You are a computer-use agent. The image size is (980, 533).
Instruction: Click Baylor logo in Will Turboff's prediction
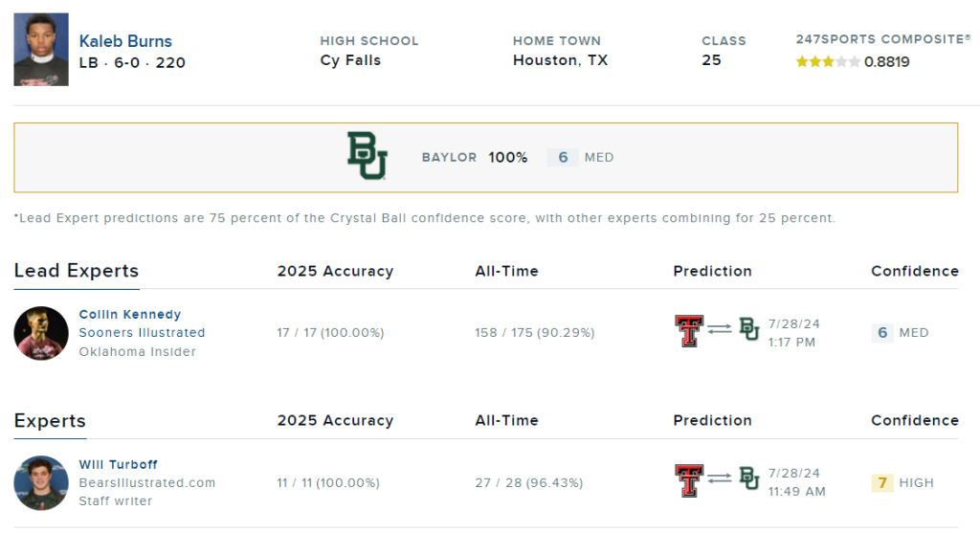point(748,478)
